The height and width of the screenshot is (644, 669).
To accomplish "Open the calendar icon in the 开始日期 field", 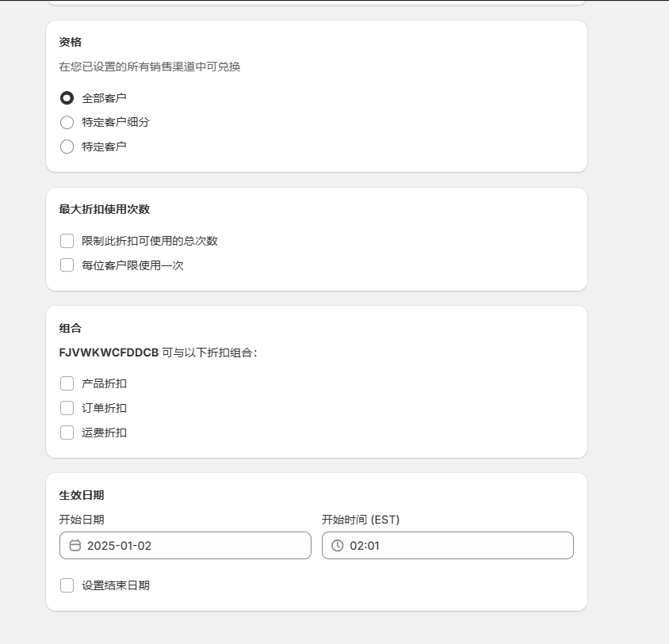I will point(75,545).
